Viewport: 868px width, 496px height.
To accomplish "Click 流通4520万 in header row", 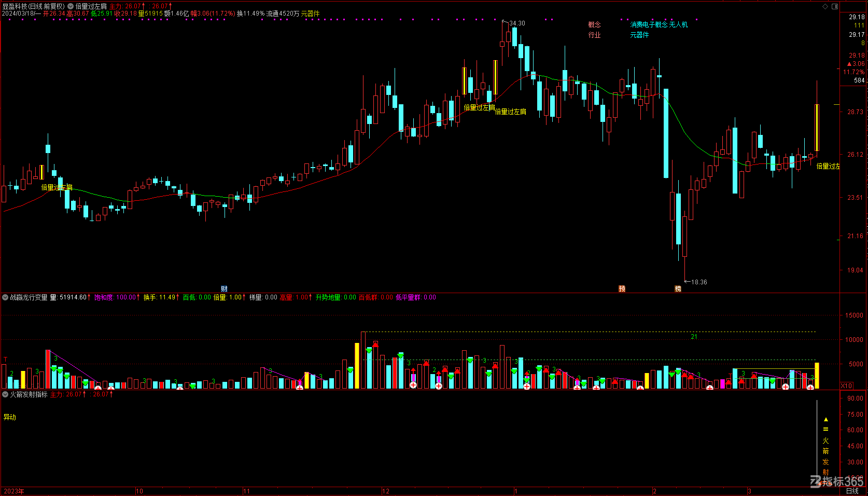I will point(283,13).
